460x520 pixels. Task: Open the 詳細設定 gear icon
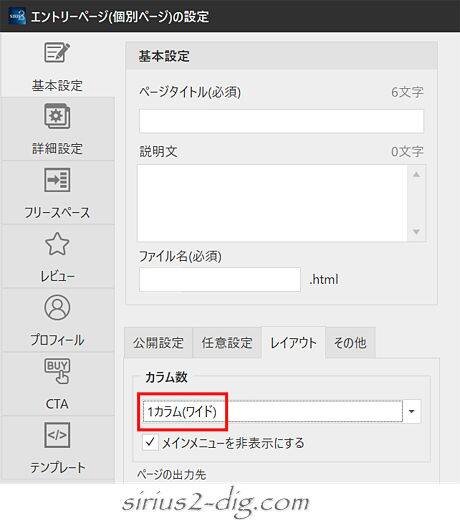pyautogui.click(x=57, y=116)
